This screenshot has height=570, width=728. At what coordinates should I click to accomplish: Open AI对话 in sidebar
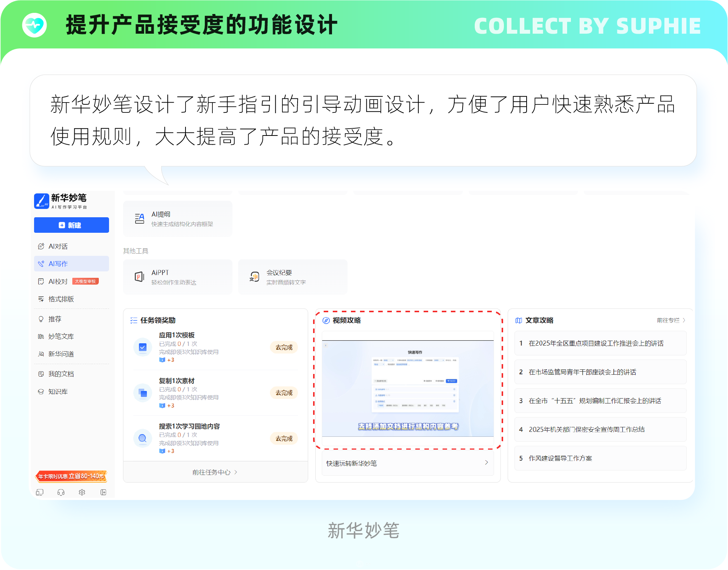[58, 246]
